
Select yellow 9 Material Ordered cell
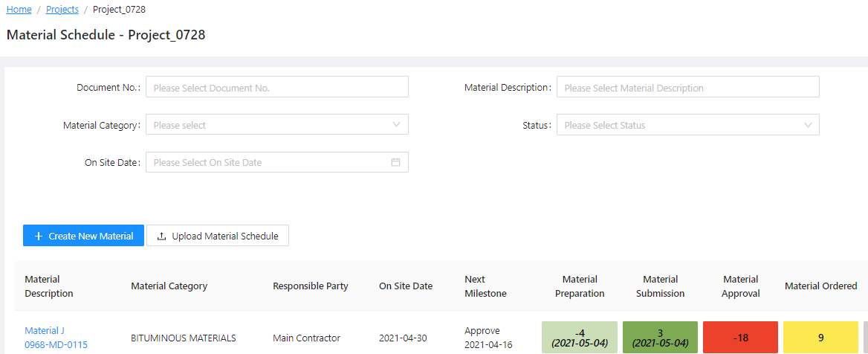coord(821,338)
